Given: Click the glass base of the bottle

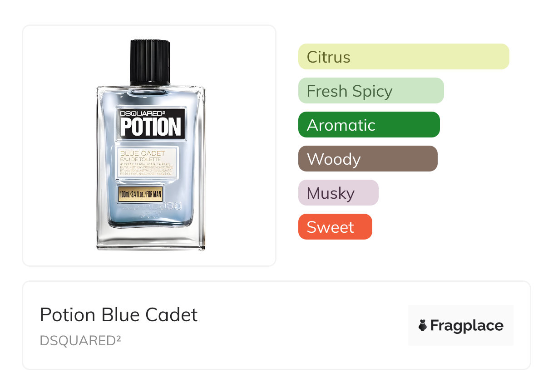Looking at the screenshot, I should [150, 238].
